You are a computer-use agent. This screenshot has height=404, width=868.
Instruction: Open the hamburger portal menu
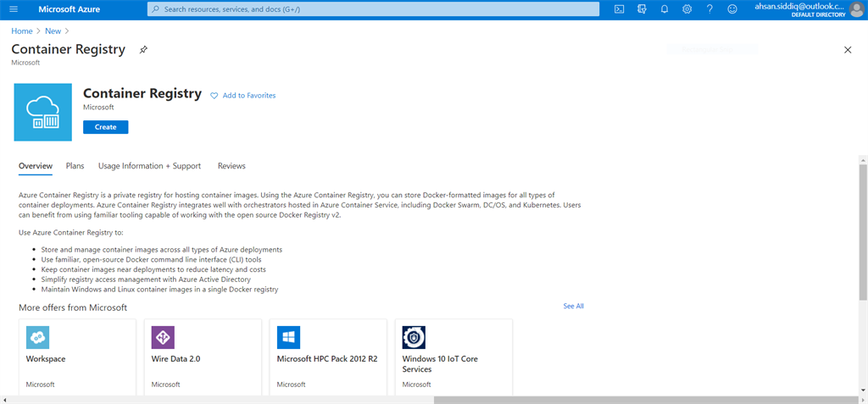coord(14,9)
